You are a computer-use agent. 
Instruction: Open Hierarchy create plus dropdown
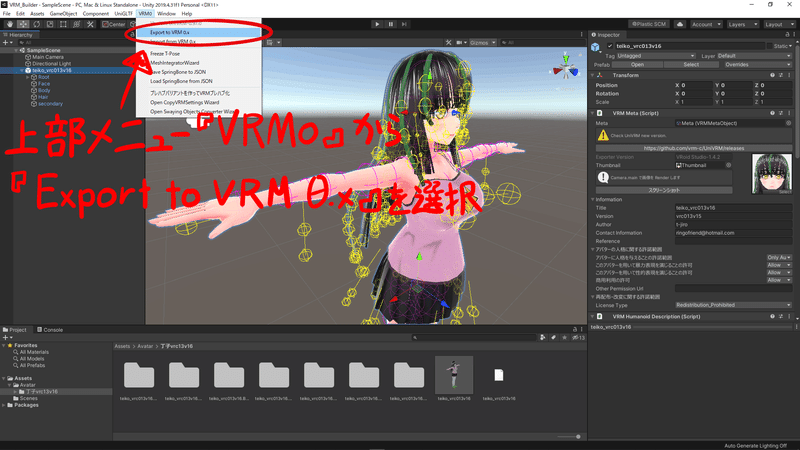click(7, 43)
